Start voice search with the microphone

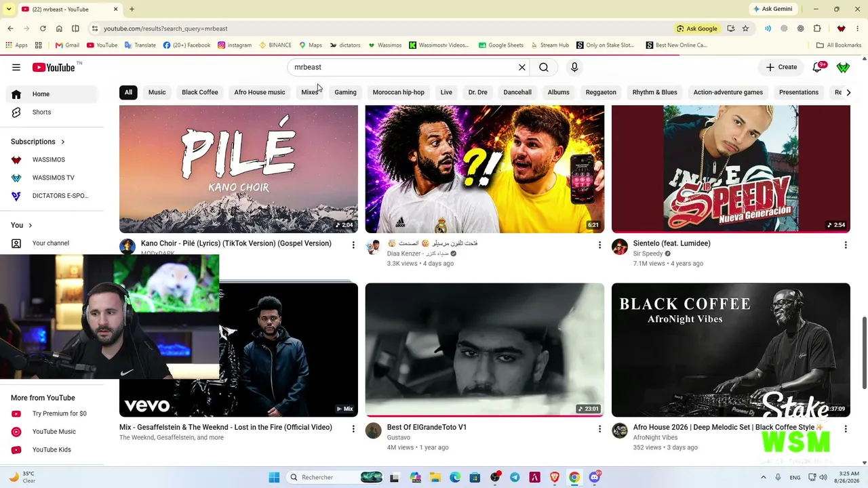(574, 67)
